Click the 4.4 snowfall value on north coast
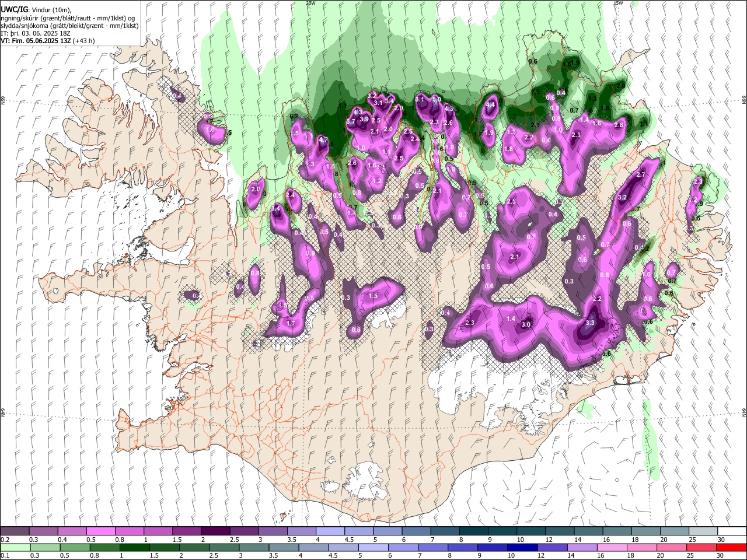The width and height of the screenshot is (747, 560). point(491,104)
